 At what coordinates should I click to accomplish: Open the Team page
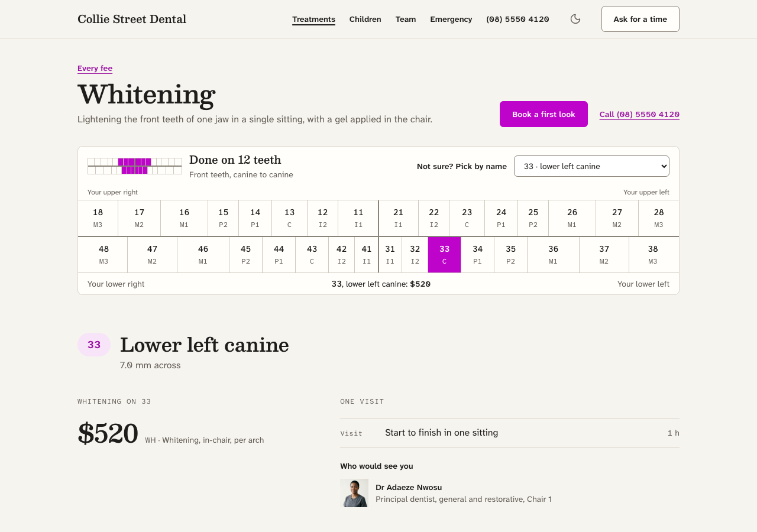pyautogui.click(x=406, y=19)
